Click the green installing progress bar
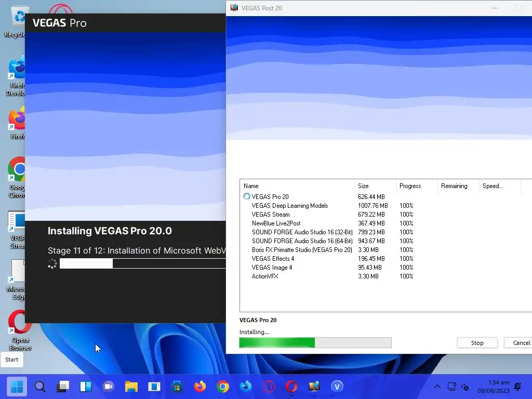Image resolution: width=532 pixels, height=399 pixels. tap(315, 343)
